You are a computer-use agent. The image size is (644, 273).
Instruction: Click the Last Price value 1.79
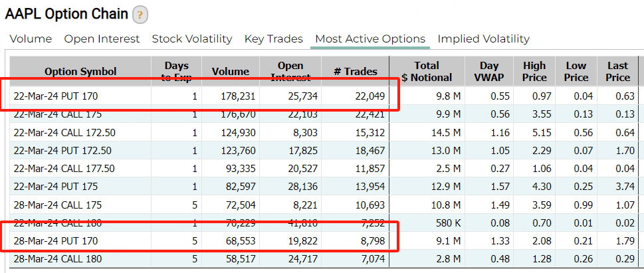coord(625,241)
